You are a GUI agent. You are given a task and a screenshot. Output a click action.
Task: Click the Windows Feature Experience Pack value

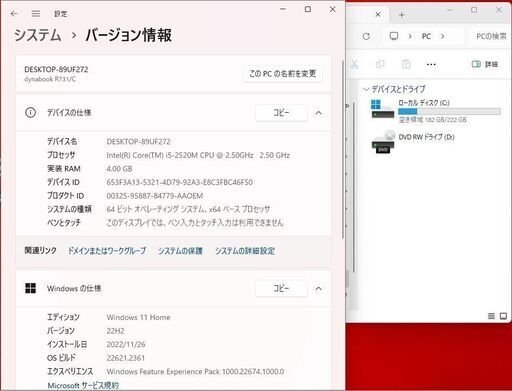point(195,371)
